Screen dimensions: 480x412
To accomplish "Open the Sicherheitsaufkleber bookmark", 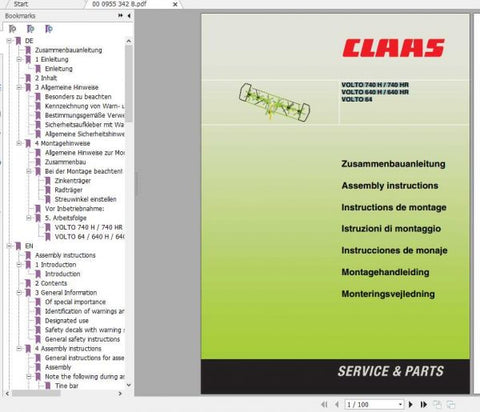I will (85, 125).
